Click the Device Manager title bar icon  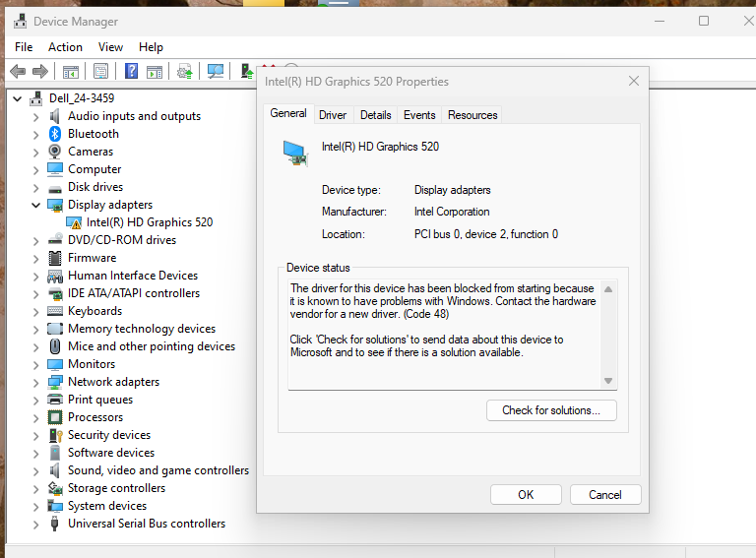(x=21, y=22)
